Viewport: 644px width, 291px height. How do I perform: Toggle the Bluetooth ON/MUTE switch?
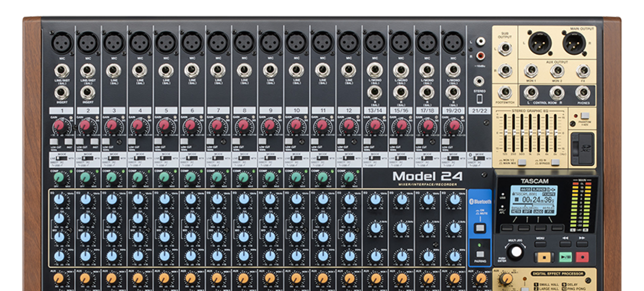pyautogui.click(x=480, y=228)
